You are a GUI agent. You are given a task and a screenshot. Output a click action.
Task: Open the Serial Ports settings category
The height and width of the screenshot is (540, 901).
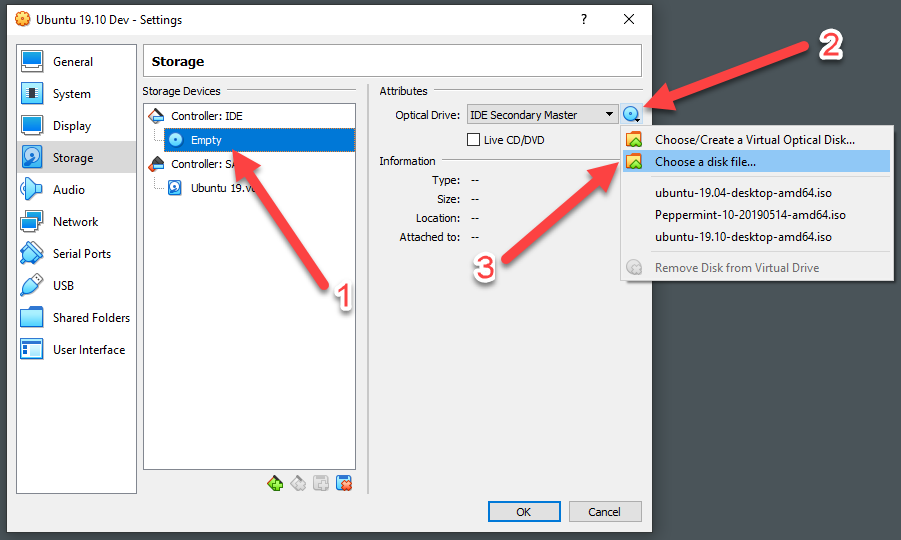click(76, 254)
